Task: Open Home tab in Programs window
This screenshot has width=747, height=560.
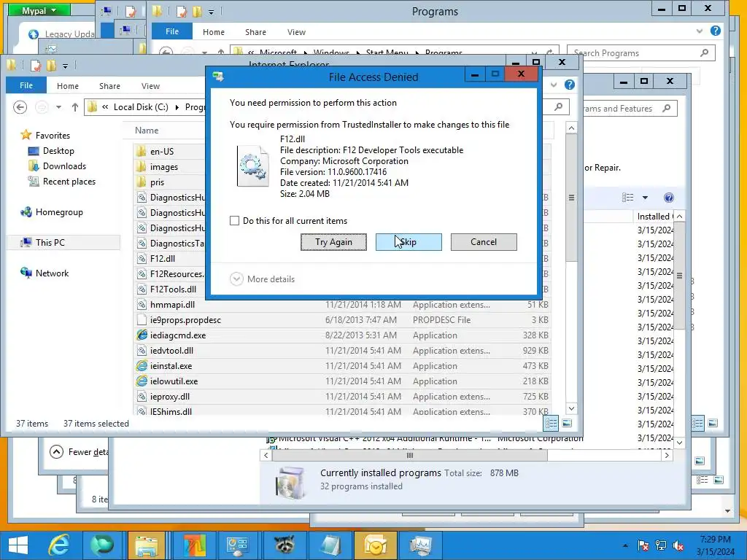Action: pyautogui.click(x=214, y=32)
